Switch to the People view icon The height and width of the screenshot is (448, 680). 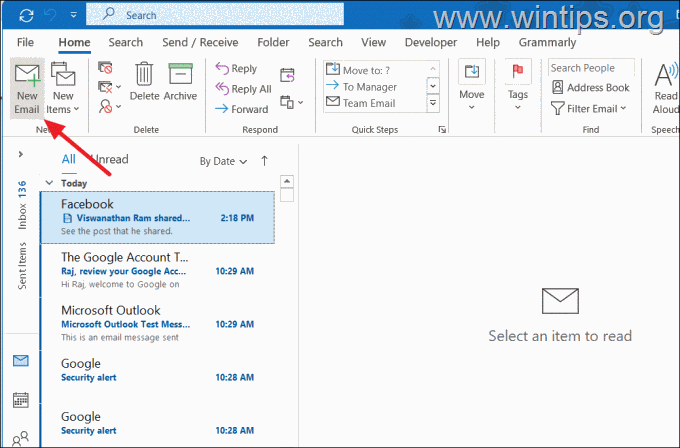[21, 438]
